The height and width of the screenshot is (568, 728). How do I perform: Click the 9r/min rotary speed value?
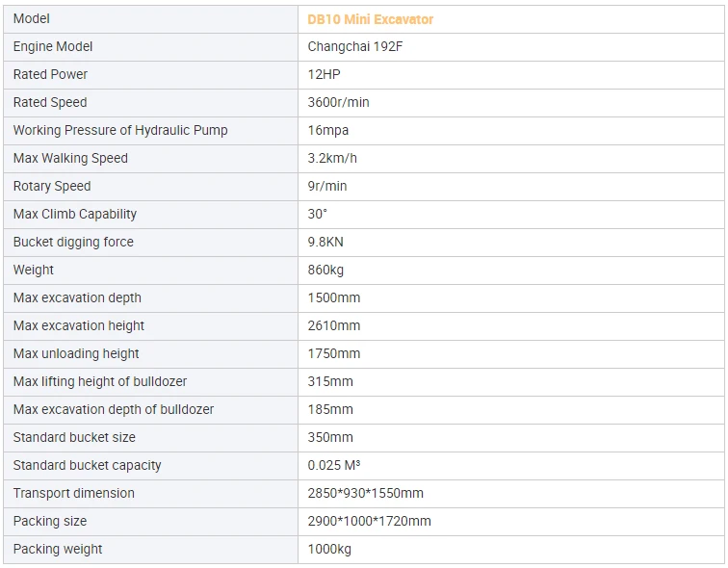point(327,186)
